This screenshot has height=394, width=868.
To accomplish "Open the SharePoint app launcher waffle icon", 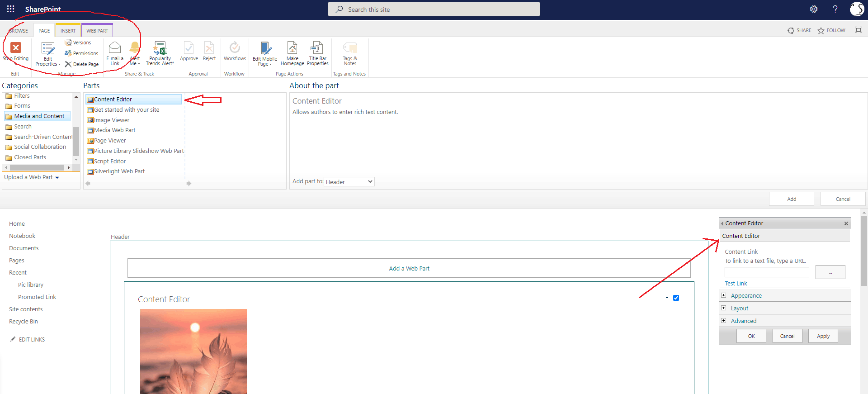I will 11,9.
